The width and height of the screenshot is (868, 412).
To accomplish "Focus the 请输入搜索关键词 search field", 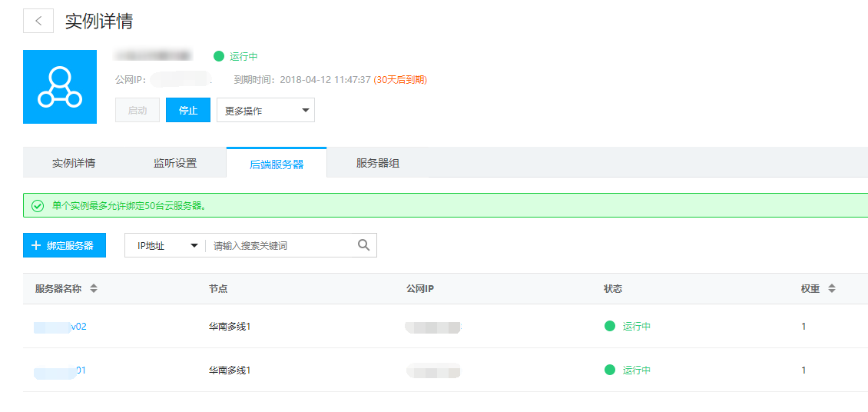I will (x=280, y=246).
